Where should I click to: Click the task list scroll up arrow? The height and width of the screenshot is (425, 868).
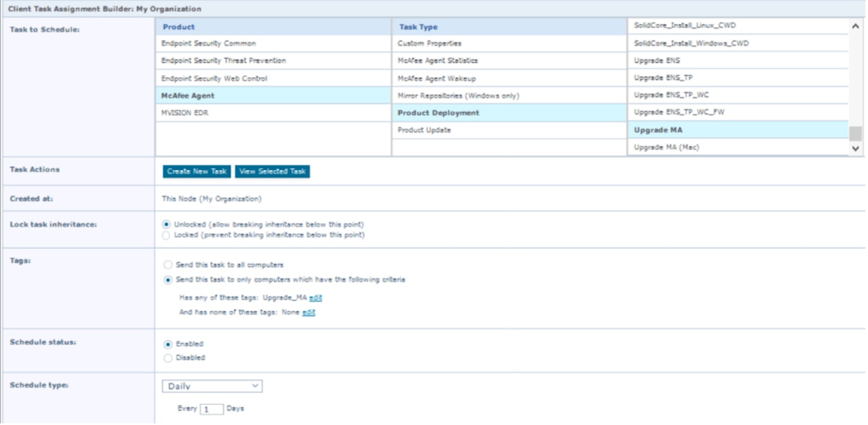click(x=855, y=26)
